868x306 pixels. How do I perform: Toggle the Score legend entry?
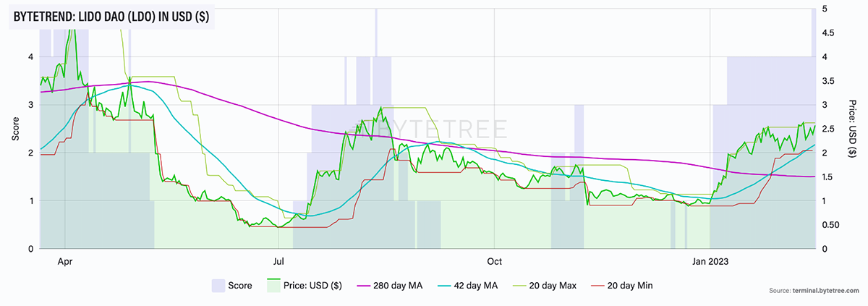(231, 285)
